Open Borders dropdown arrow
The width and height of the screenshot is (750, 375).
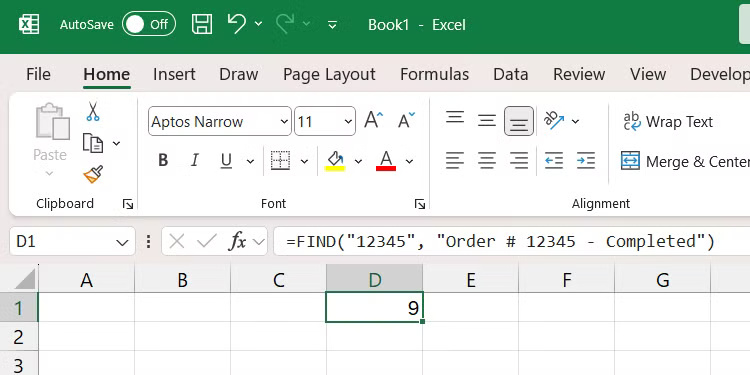(304, 161)
